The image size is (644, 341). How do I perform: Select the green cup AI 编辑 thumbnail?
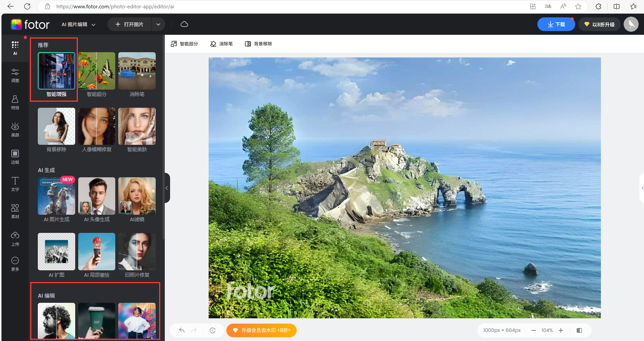[x=97, y=321]
